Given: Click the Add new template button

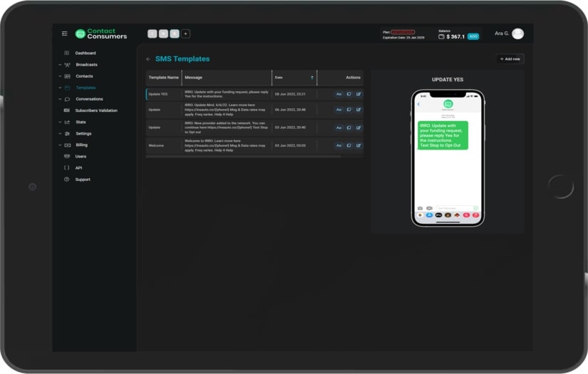Looking at the screenshot, I should click(x=510, y=59).
